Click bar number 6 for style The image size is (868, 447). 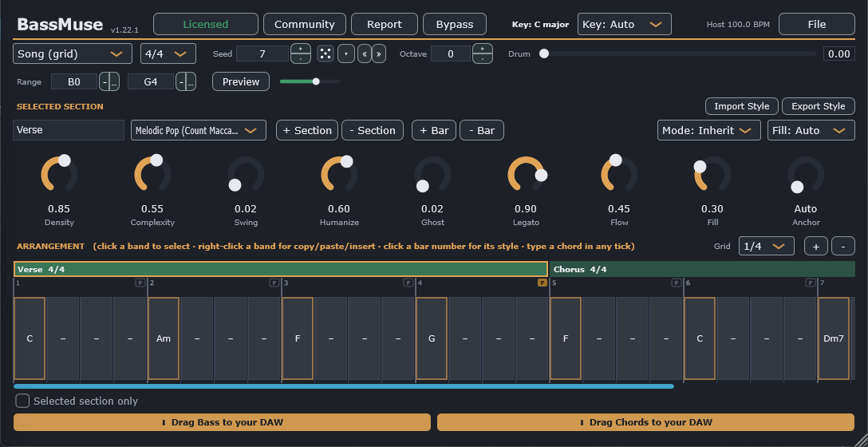point(688,283)
